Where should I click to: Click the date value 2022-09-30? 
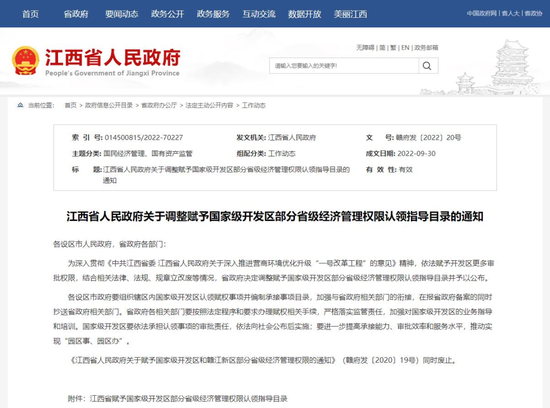[417, 153]
